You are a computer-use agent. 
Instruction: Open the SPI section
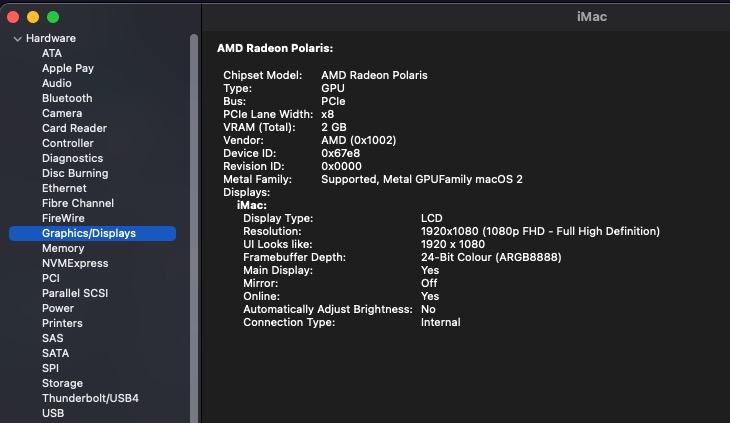coord(50,368)
